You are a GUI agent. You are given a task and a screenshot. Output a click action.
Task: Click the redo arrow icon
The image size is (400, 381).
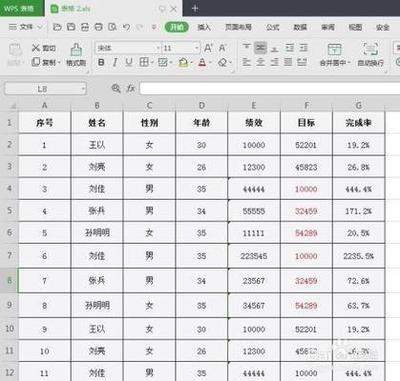[140, 27]
